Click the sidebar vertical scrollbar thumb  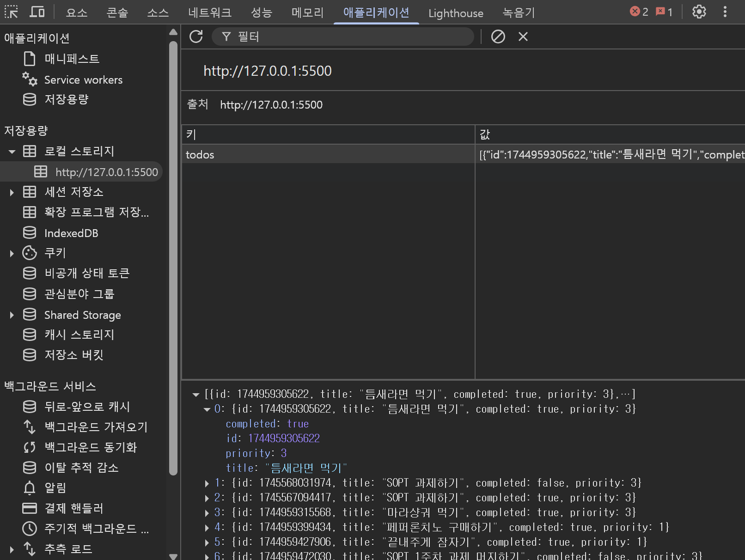click(173, 258)
